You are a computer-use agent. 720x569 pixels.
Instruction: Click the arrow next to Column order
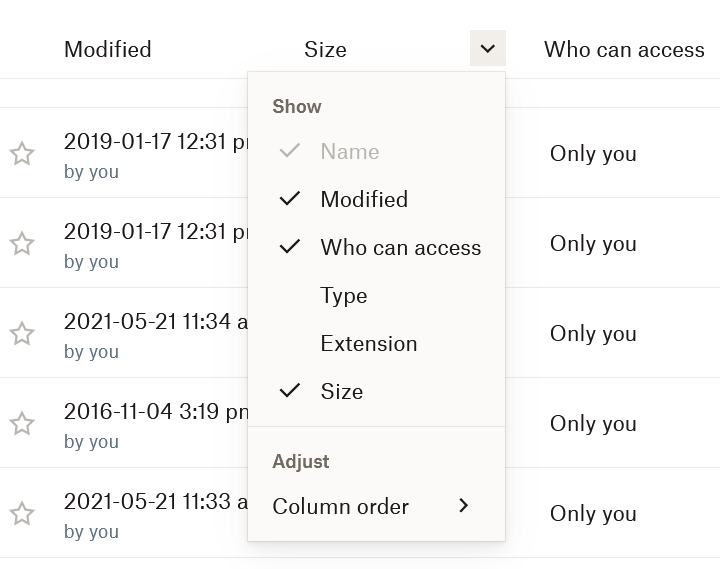(463, 506)
